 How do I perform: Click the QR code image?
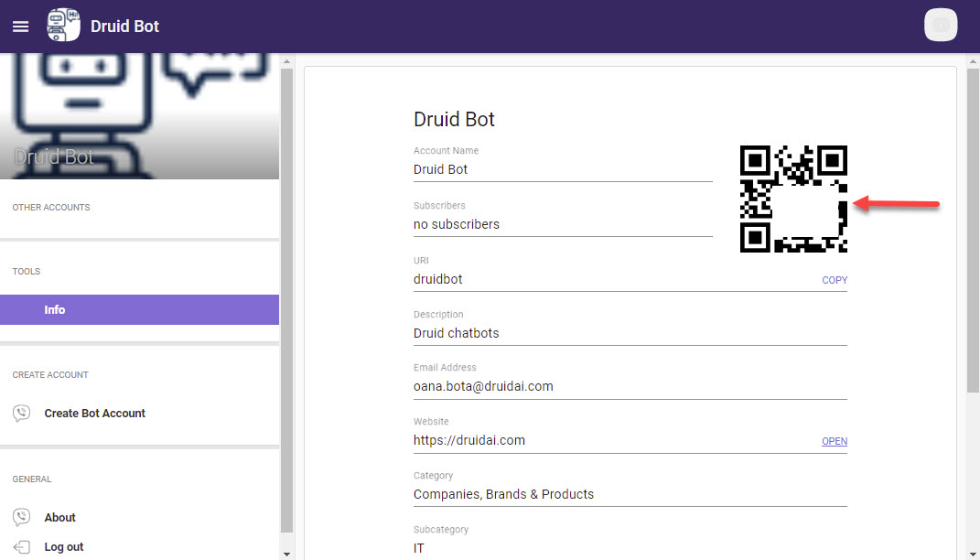[793, 199]
